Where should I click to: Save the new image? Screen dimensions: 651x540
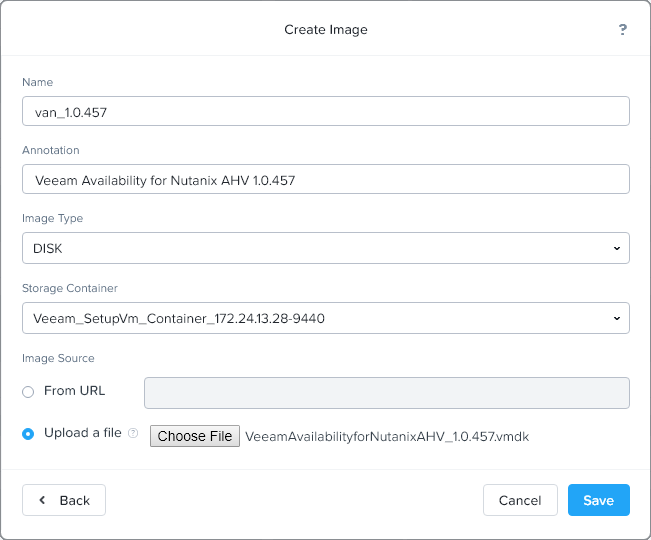pyautogui.click(x=599, y=500)
